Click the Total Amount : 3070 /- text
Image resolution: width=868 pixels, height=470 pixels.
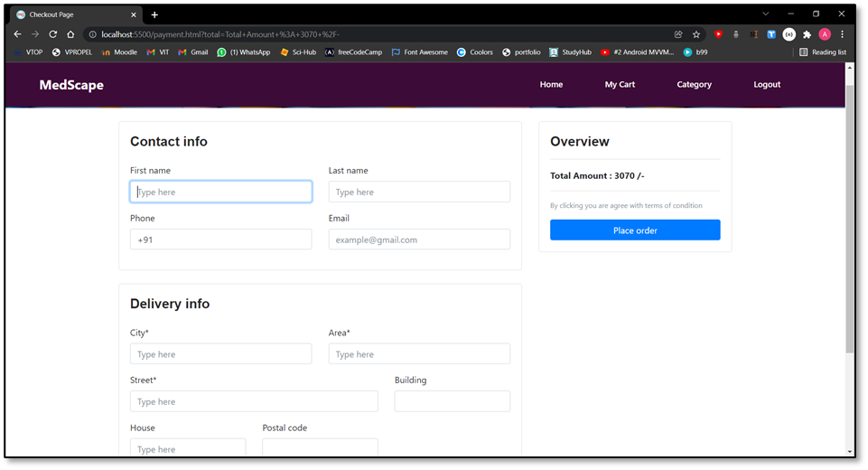coord(597,175)
